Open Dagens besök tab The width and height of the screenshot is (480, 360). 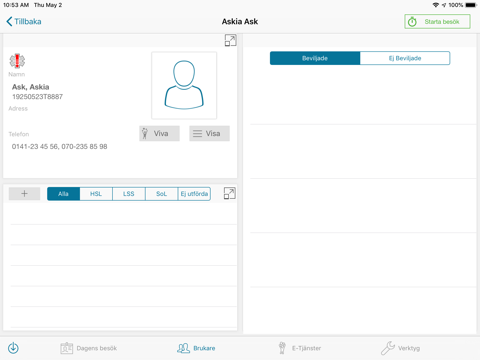tap(89, 348)
